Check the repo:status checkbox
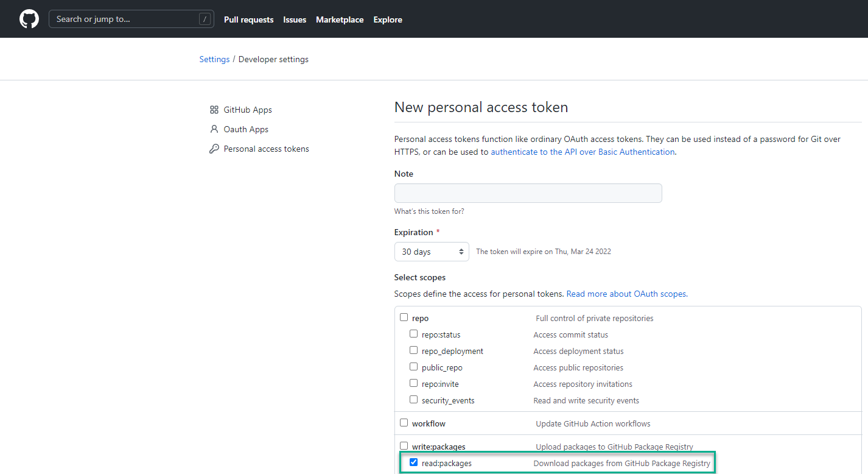 coord(413,334)
